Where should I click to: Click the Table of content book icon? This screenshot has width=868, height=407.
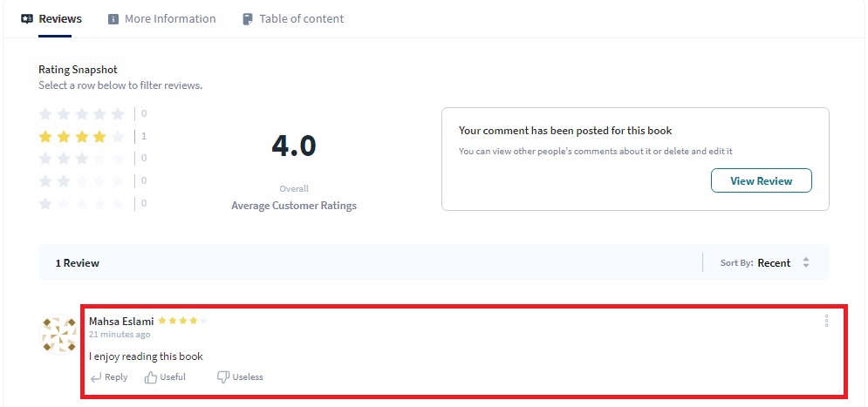coord(248,19)
